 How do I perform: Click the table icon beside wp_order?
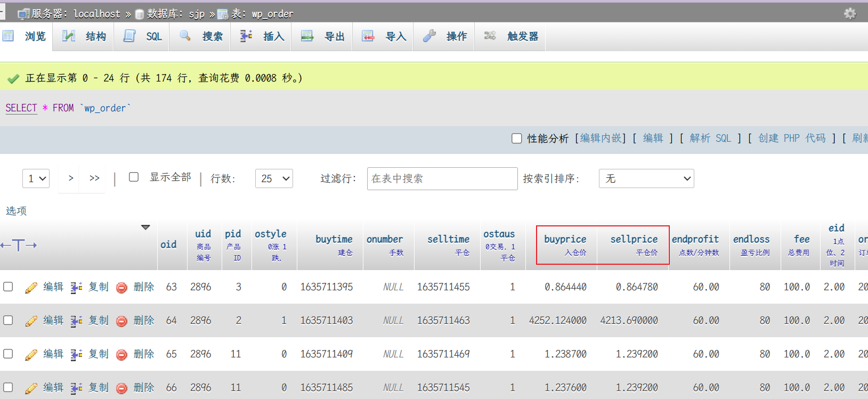pyautogui.click(x=223, y=14)
